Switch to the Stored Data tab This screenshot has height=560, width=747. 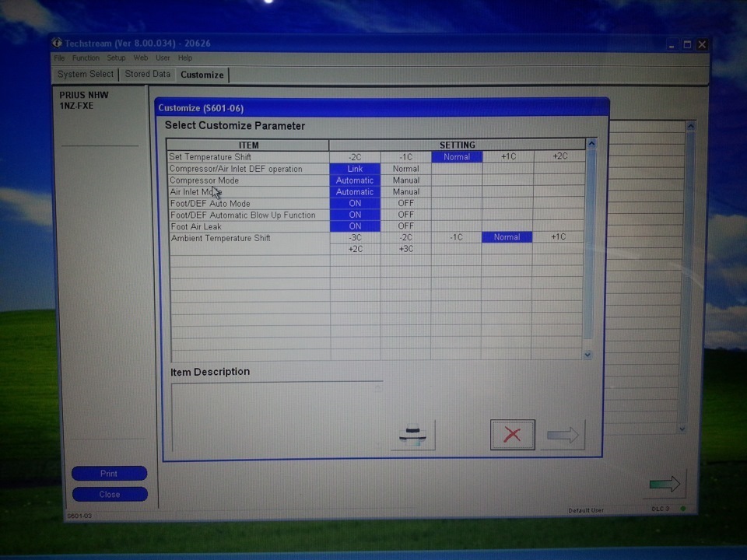click(x=147, y=75)
